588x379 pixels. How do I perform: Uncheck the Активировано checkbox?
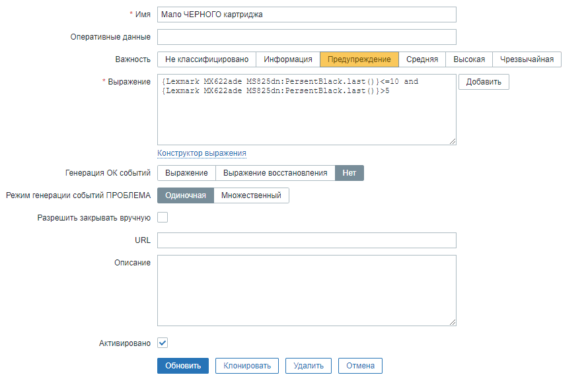tap(163, 343)
